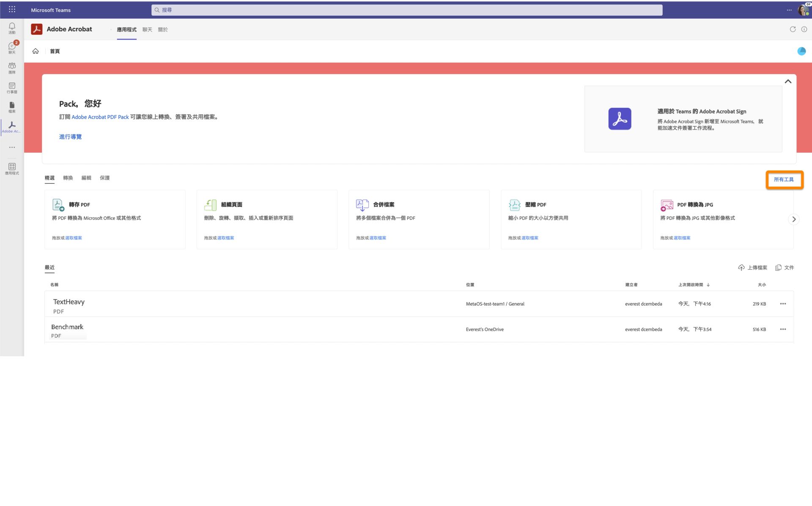Open the Files (檔案) sidebar icon
812x506 pixels.
tap(12, 107)
